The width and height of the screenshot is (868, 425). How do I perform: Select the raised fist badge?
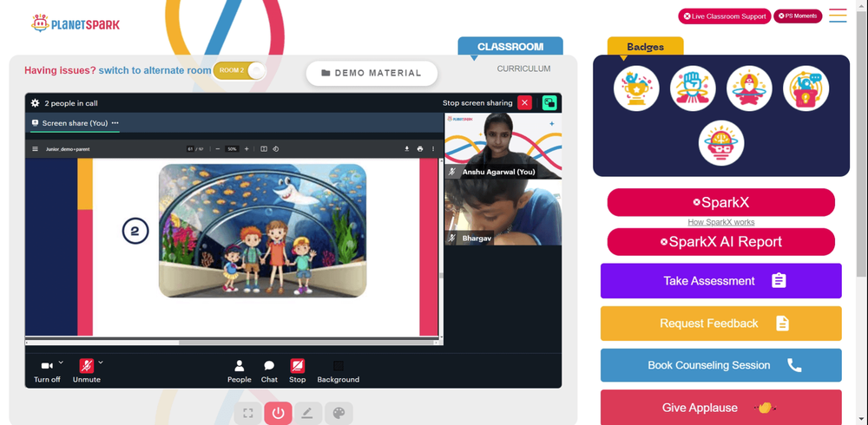click(693, 88)
